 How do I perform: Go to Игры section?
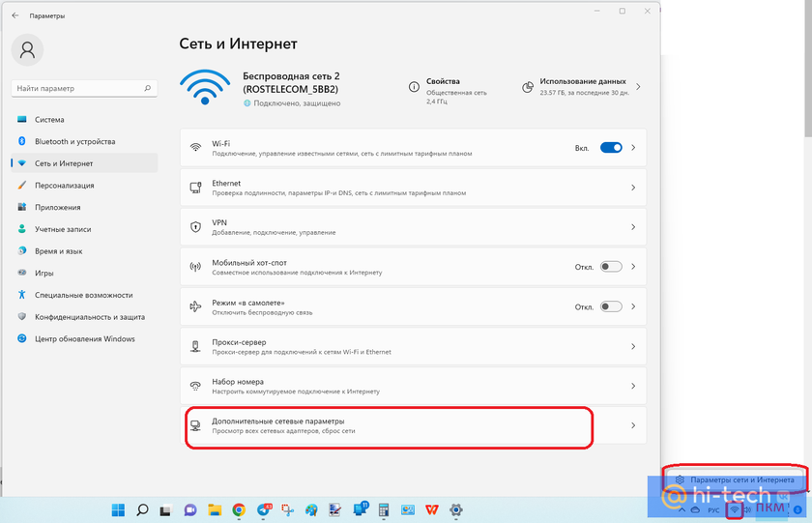84,273
